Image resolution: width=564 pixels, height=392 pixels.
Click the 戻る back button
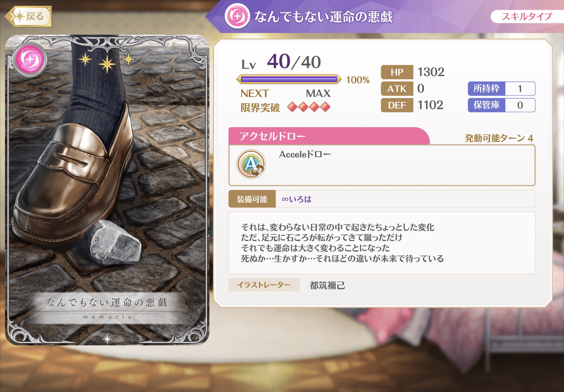[x=29, y=17]
